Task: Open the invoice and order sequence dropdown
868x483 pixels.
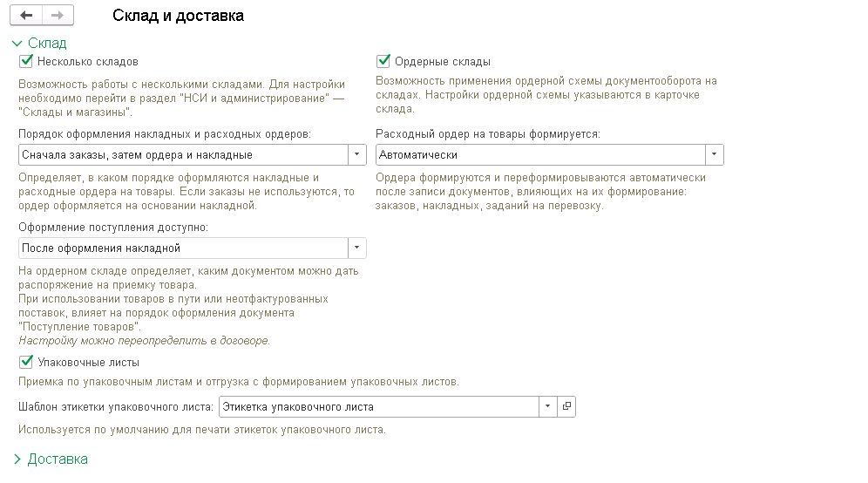Action: click(357, 154)
